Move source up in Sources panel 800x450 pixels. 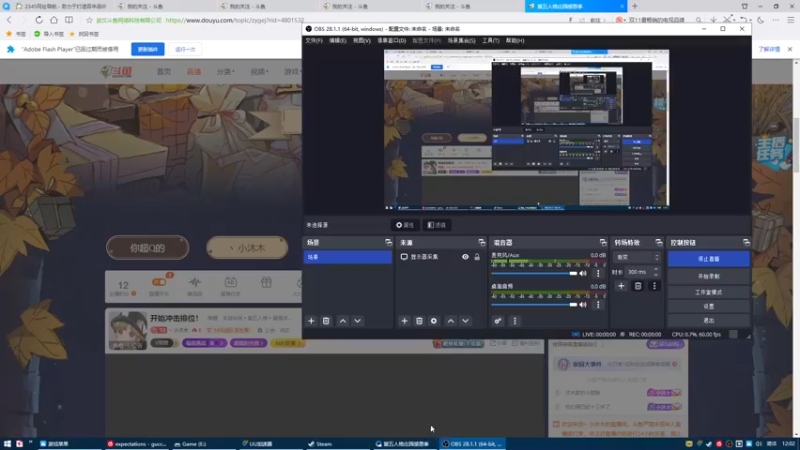451,321
